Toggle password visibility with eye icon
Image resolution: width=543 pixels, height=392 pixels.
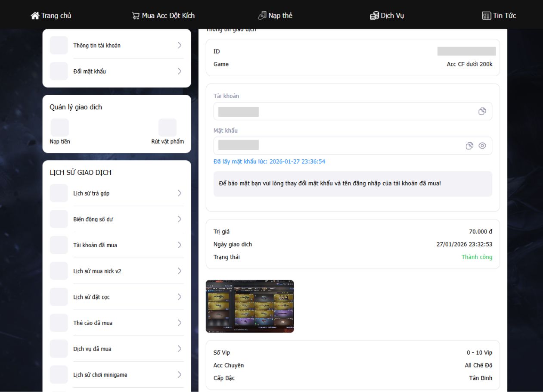(x=482, y=146)
